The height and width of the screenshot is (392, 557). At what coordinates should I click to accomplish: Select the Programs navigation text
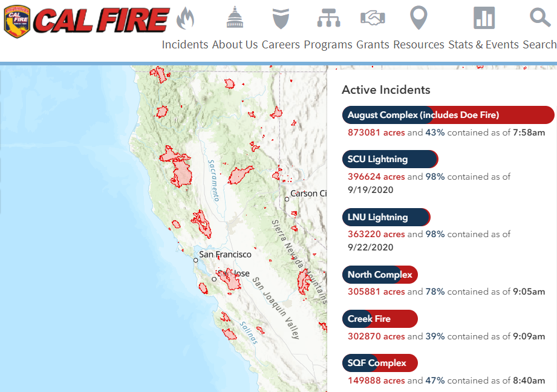(328, 45)
